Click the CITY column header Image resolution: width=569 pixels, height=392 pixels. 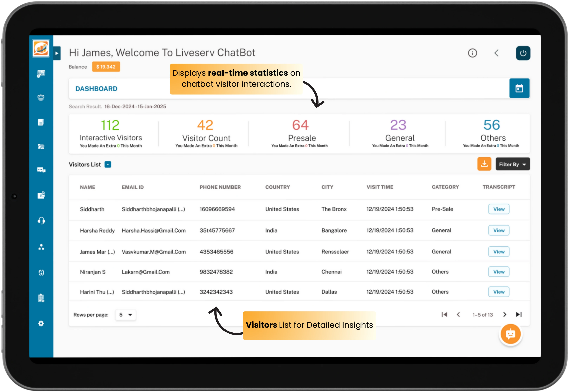(x=327, y=187)
